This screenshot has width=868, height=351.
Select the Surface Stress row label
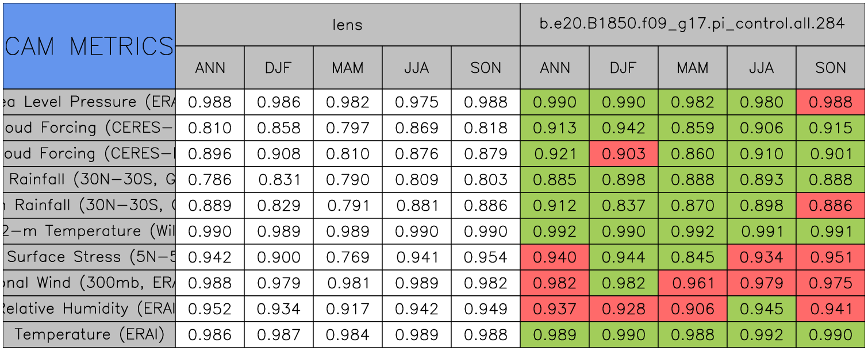[89, 257]
